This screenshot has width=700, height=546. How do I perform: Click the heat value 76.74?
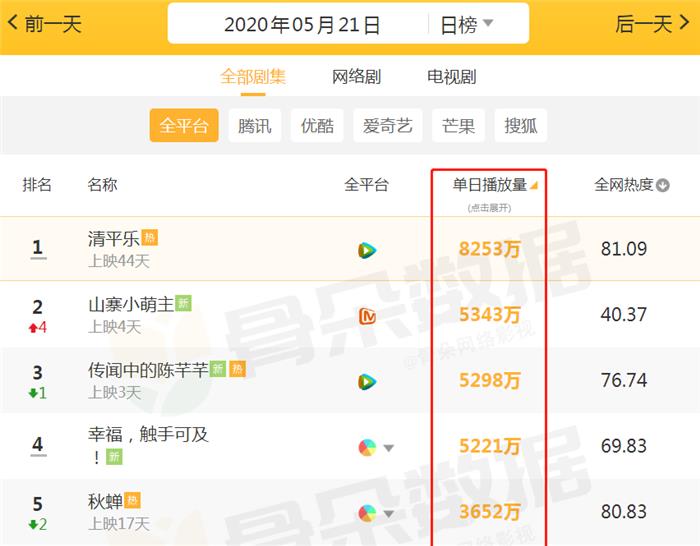pos(624,380)
